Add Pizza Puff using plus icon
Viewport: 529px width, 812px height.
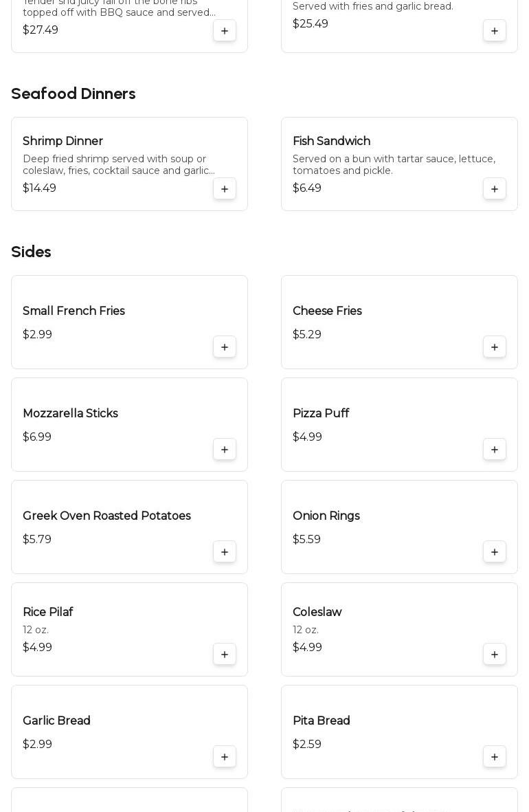click(495, 450)
